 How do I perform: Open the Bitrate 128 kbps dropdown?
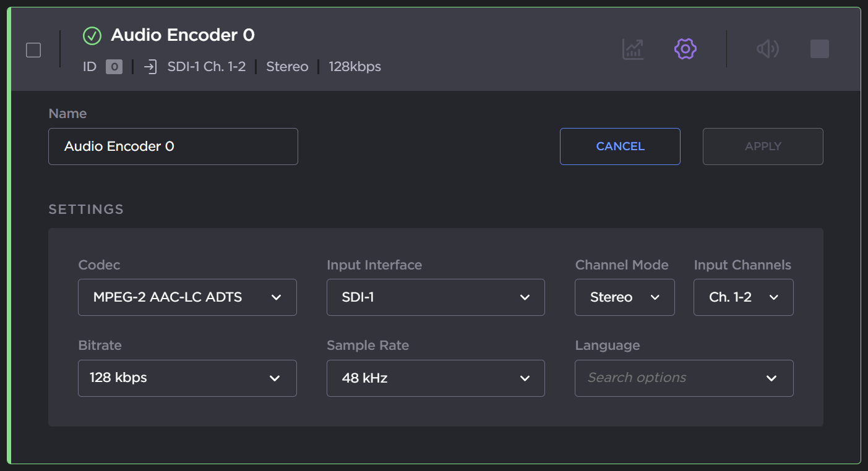coord(187,378)
